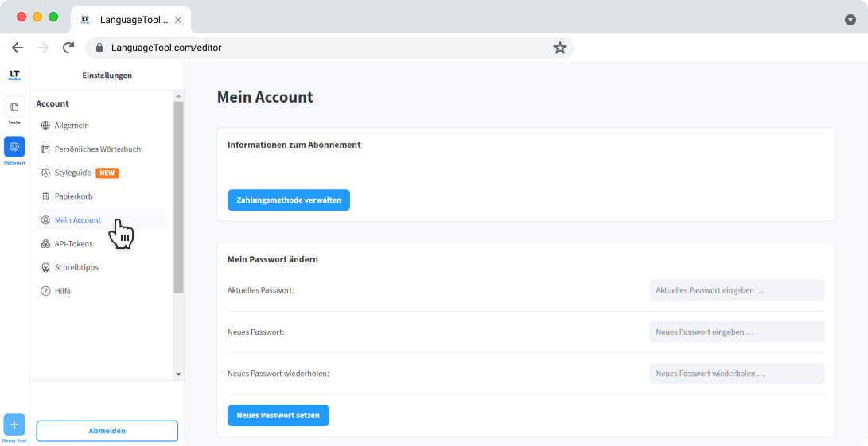868x446 pixels.
Task: Click the user icon for Mein Account
Action: [45, 220]
